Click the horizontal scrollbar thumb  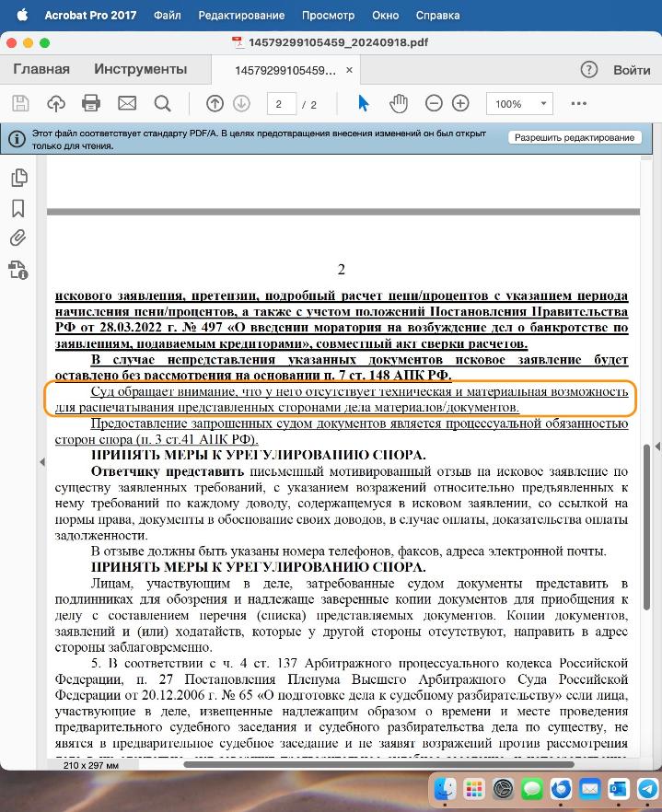378,764
